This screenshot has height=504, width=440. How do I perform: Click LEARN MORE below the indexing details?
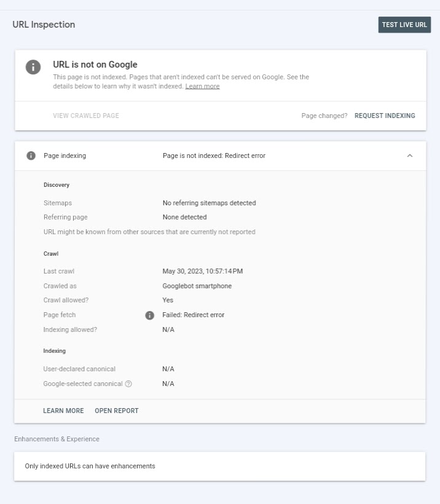pos(63,411)
